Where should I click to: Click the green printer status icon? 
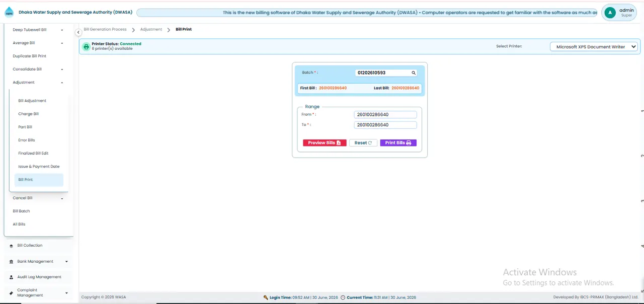pyautogui.click(x=86, y=47)
